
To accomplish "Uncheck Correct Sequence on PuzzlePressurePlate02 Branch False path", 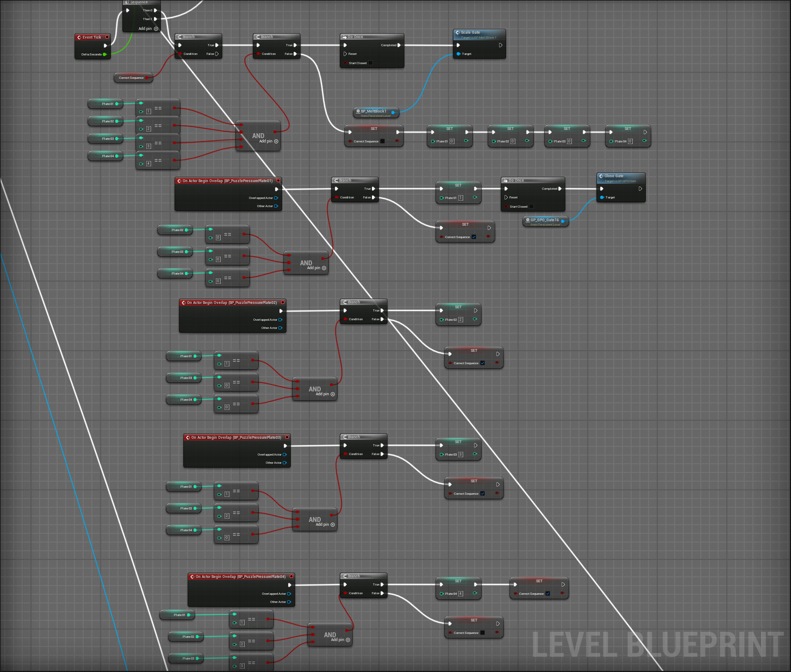I will (482, 363).
